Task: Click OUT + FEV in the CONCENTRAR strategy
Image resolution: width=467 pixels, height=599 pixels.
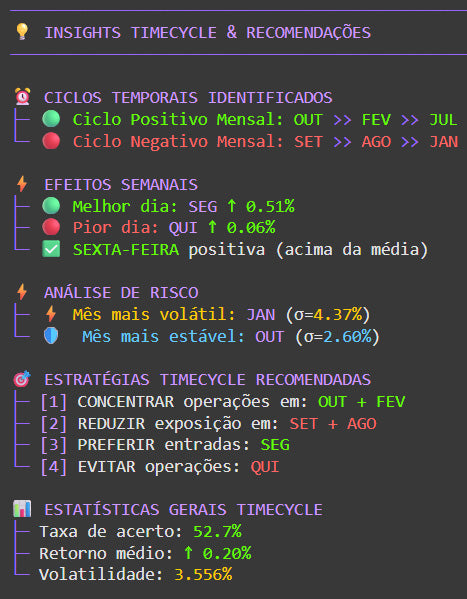Action: click(x=362, y=402)
